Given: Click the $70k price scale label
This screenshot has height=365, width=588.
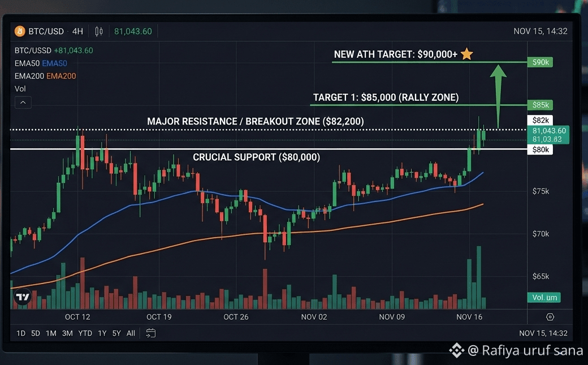Looking at the screenshot, I should point(541,234).
